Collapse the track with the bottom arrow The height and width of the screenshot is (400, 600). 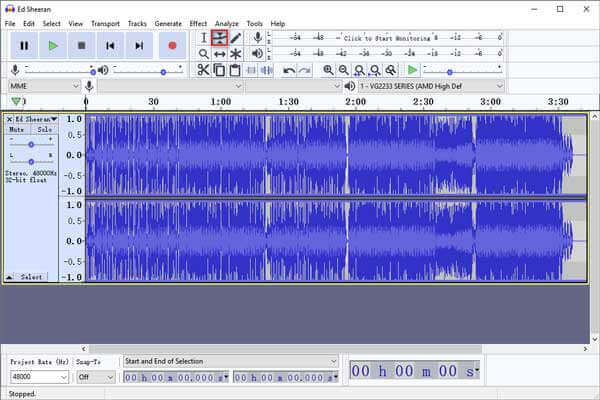[x=9, y=277]
